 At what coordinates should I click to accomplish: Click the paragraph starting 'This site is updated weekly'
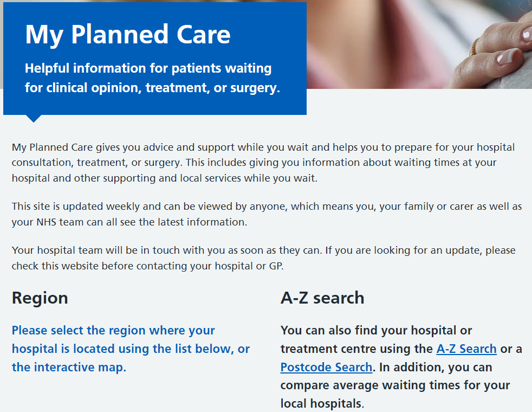[267, 214]
